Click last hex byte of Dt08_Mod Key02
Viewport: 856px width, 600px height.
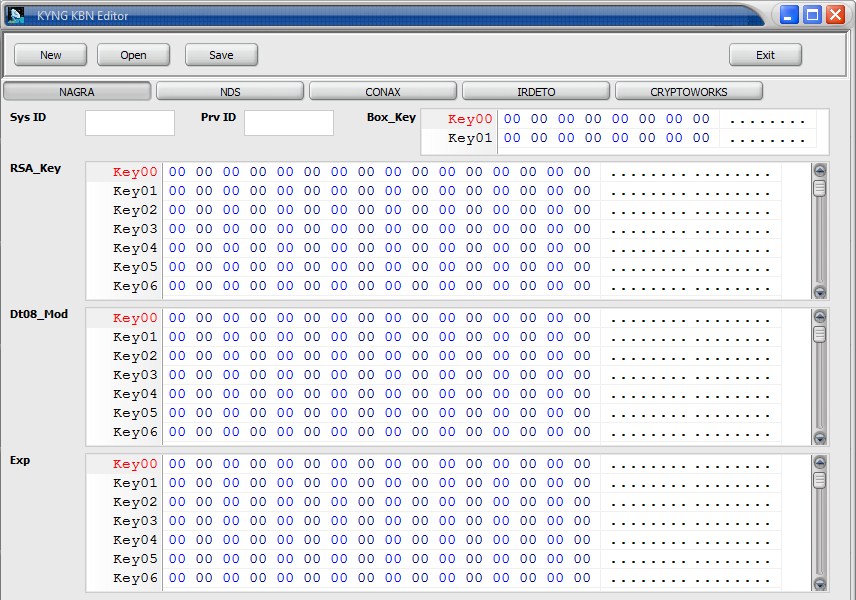582,356
